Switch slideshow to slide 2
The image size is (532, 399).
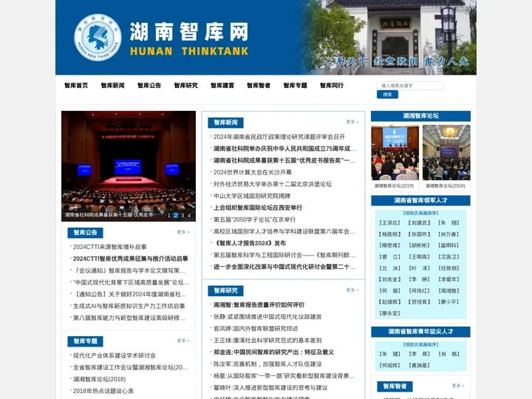(x=175, y=215)
